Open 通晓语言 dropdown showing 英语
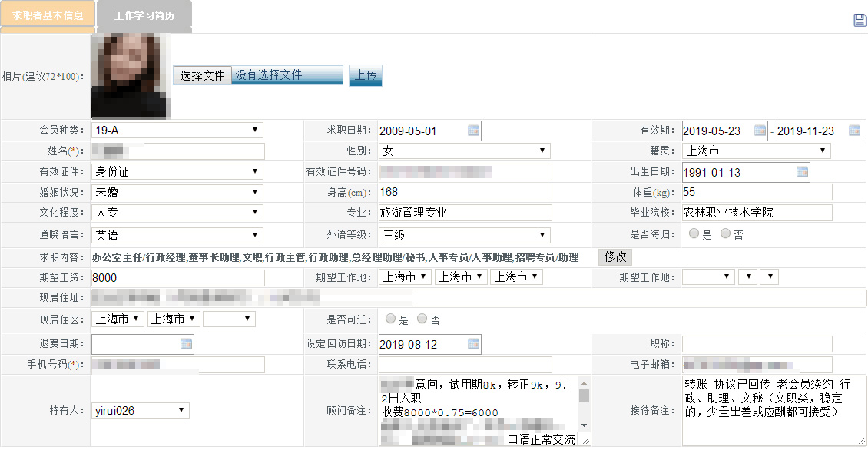Image resolution: width=868 pixels, height=450 pixels. (177, 235)
